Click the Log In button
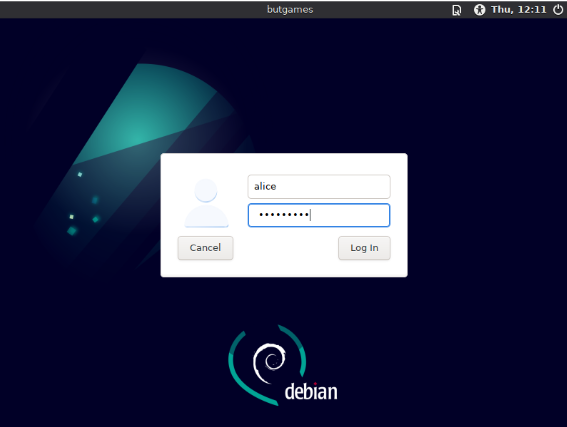567x427 pixels. [364, 248]
